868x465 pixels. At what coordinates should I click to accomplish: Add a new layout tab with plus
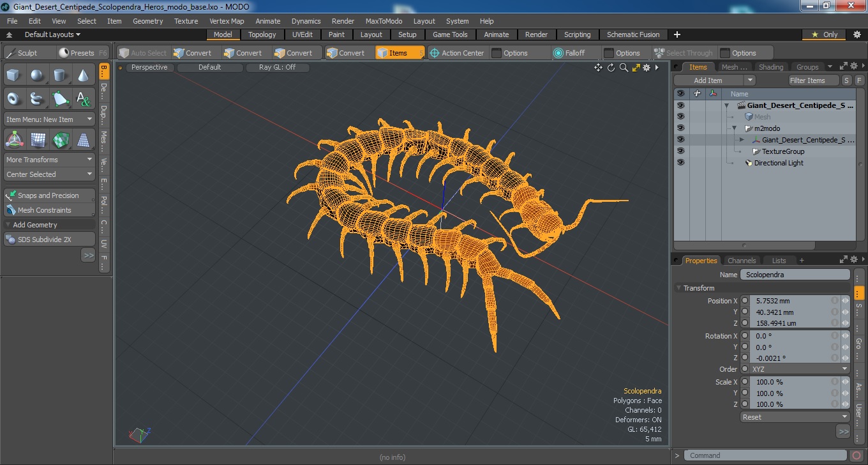point(677,34)
